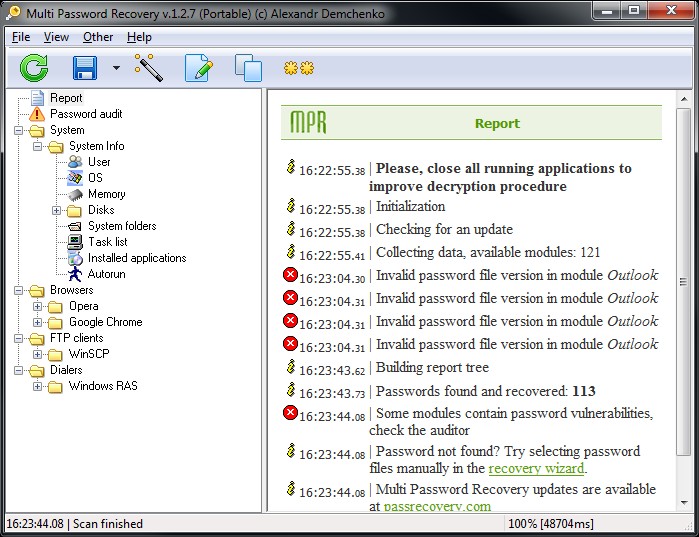Screen dimensions: 699x537
Task: Click the notepad with pencil icon
Action: [x=199, y=68]
